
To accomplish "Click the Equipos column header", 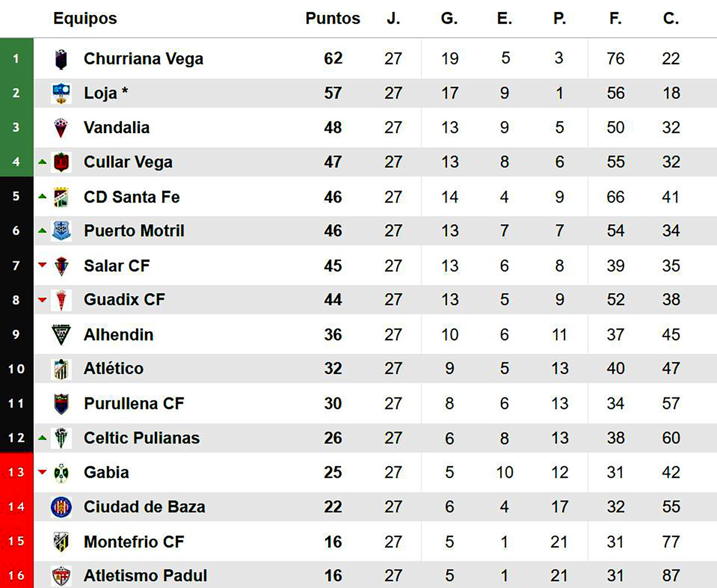I will click(85, 18).
